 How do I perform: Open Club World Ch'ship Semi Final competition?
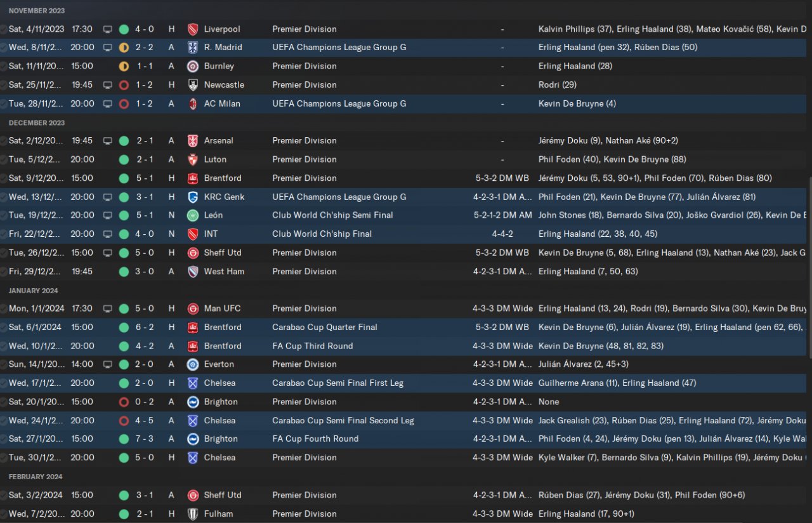tap(333, 215)
